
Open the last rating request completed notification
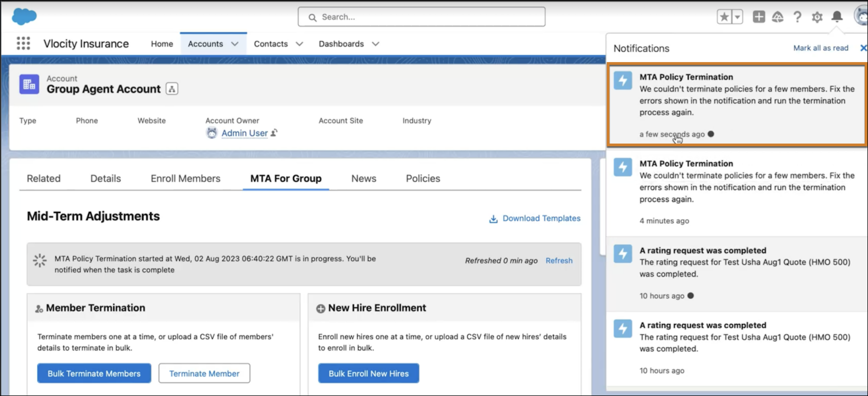[x=737, y=349]
